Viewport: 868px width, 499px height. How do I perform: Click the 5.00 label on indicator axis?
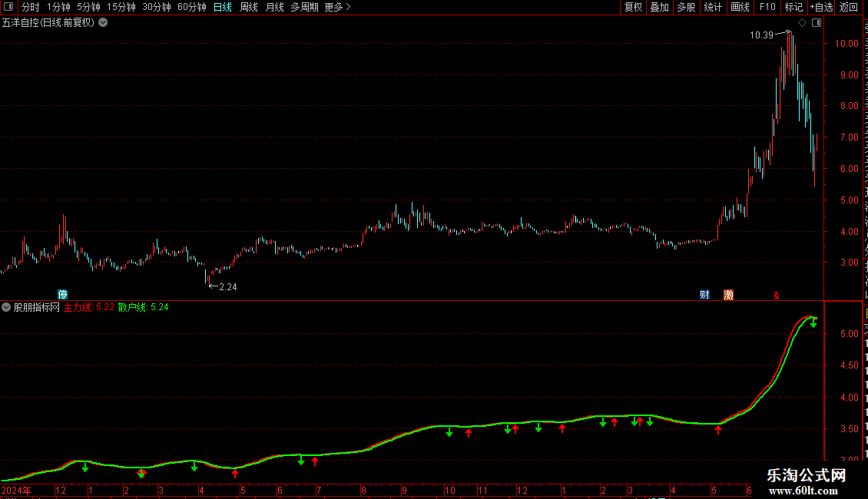(849, 334)
